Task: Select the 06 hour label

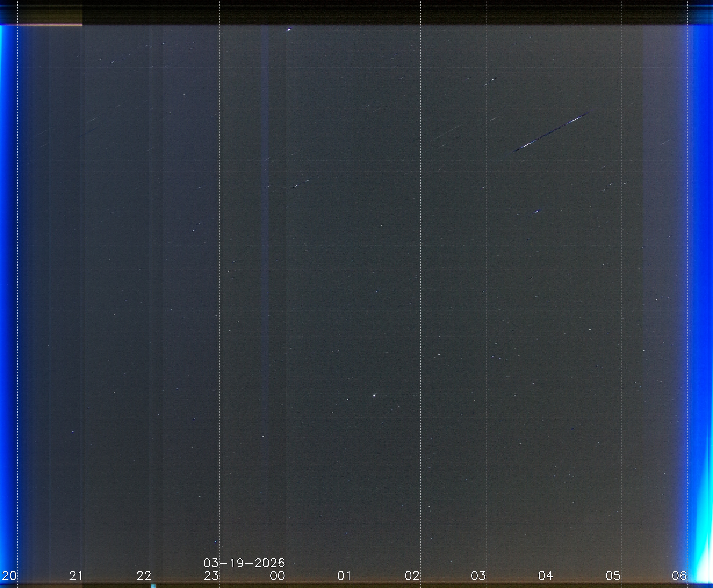Action: tap(679, 575)
